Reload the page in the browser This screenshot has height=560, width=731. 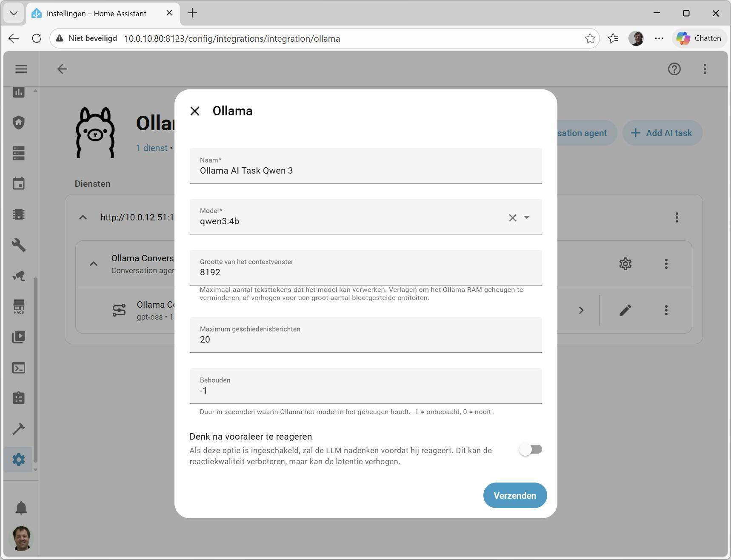[37, 38]
